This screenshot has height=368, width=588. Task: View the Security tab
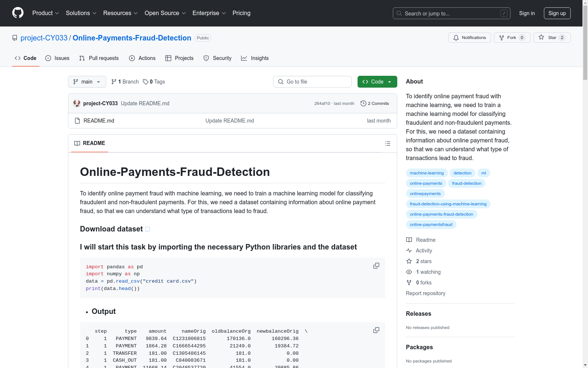(218, 58)
